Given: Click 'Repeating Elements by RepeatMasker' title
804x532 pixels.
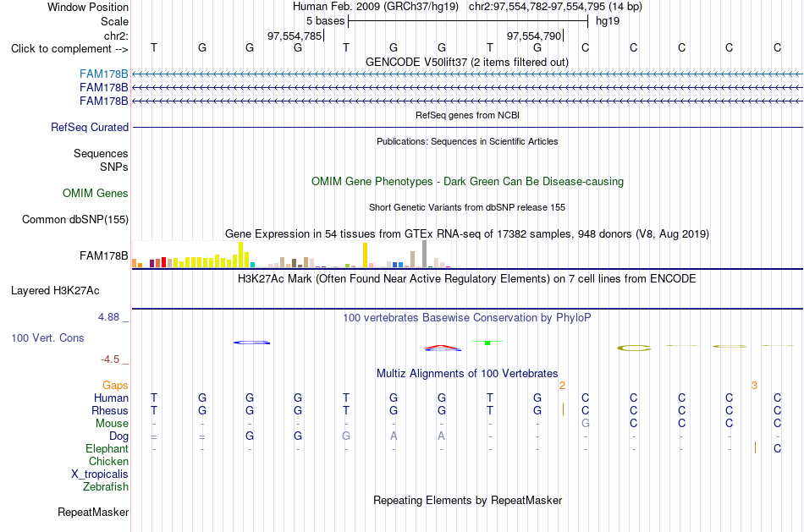Looking at the screenshot, I should point(468,500).
